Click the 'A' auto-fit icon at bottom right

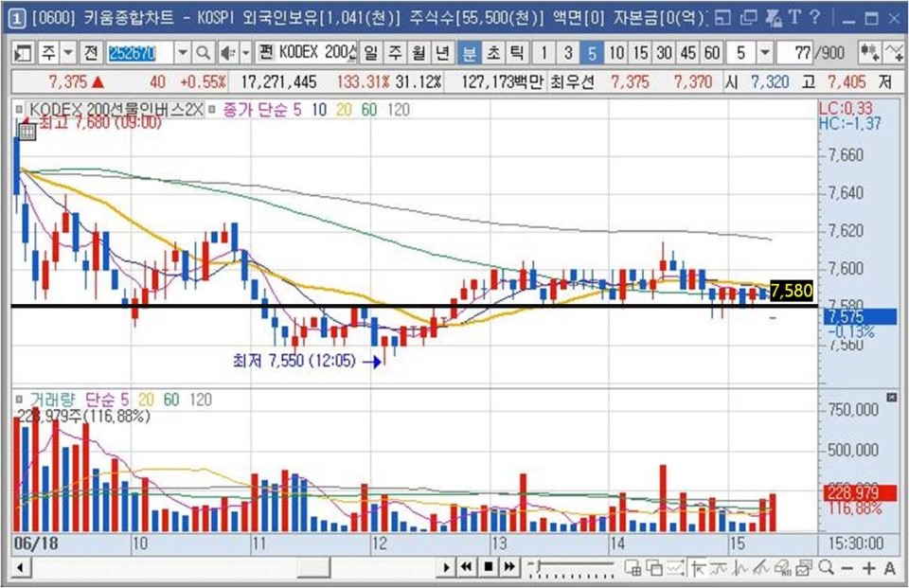pyautogui.click(x=889, y=567)
